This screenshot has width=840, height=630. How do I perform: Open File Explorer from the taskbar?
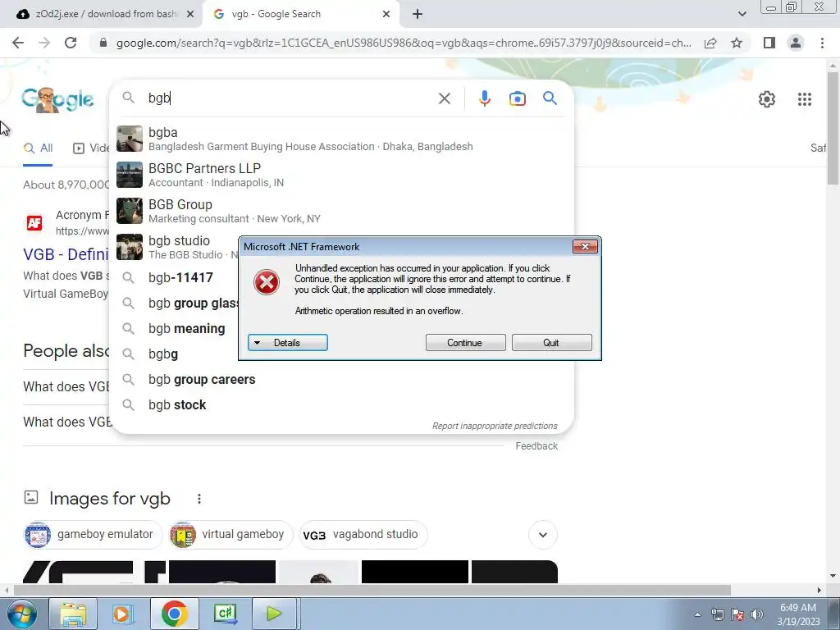pyautogui.click(x=73, y=614)
